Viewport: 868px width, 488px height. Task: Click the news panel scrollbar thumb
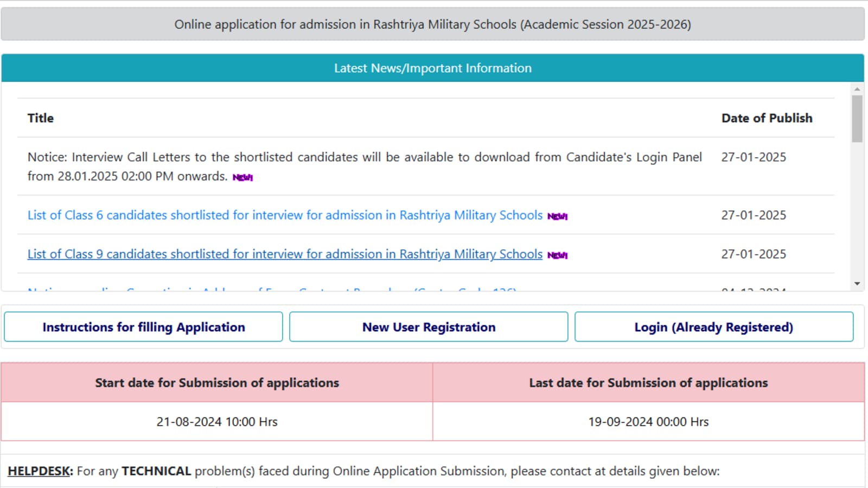tap(857, 119)
